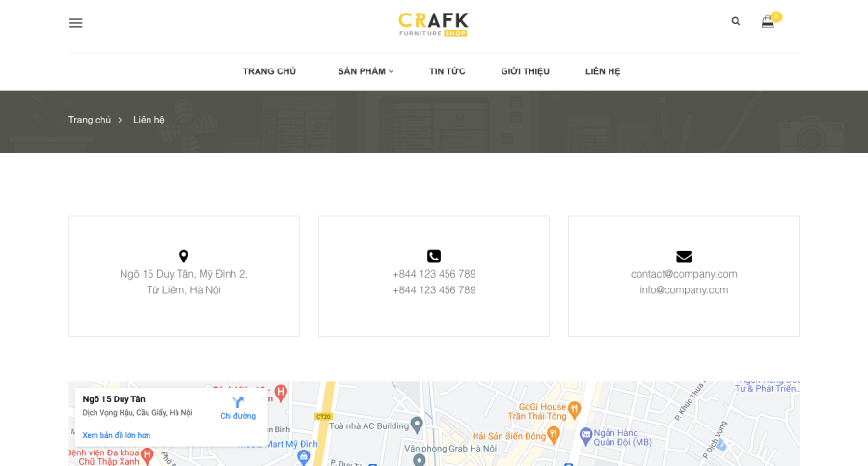The image size is (868, 466).
Task: Click GoGi House restaurant map marker
Action: pos(575,409)
